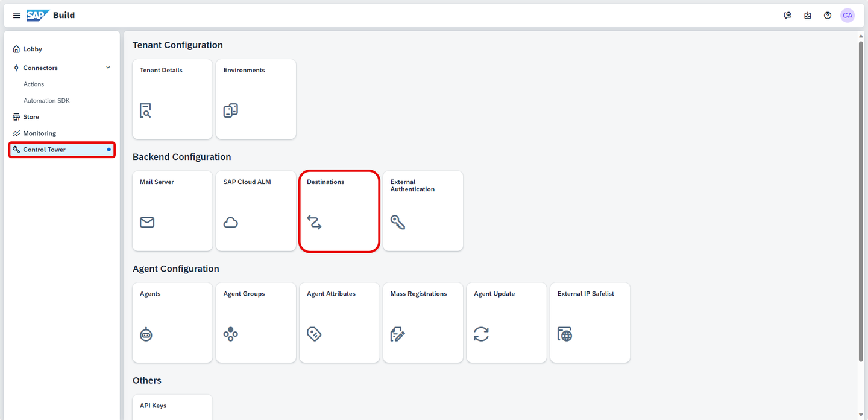This screenshot has width=868, height=420.
Task: Click the Connectors icon in sidebar
Action: 16,68
